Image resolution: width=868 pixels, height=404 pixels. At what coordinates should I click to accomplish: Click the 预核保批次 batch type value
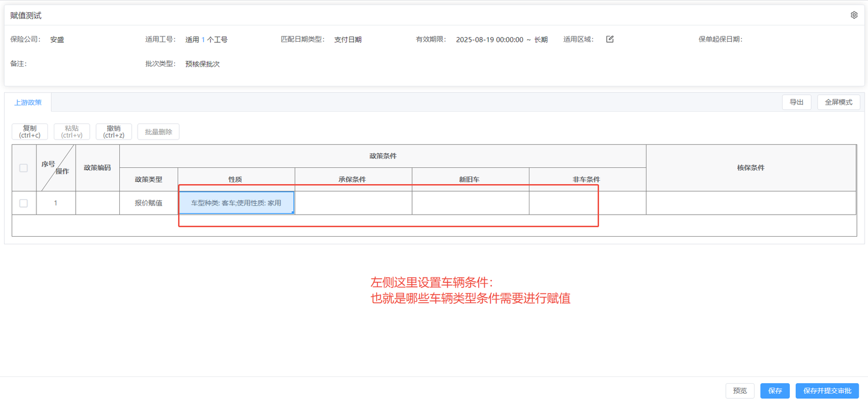pos(203,64)
